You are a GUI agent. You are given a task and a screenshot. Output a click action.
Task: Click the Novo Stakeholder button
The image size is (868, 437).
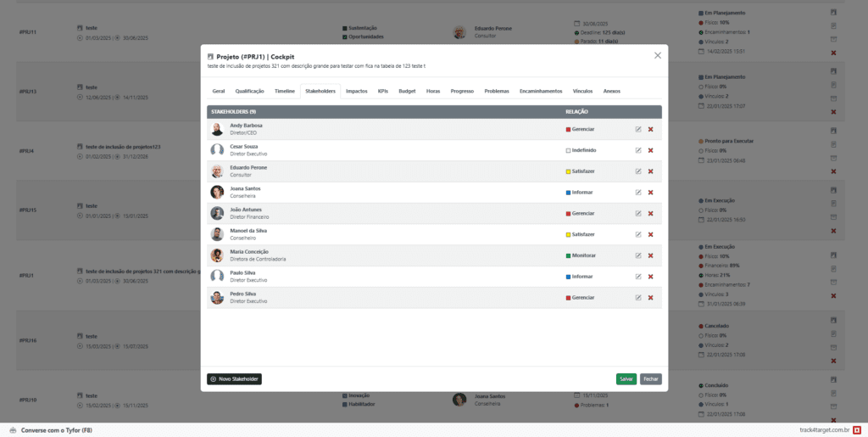234,379
